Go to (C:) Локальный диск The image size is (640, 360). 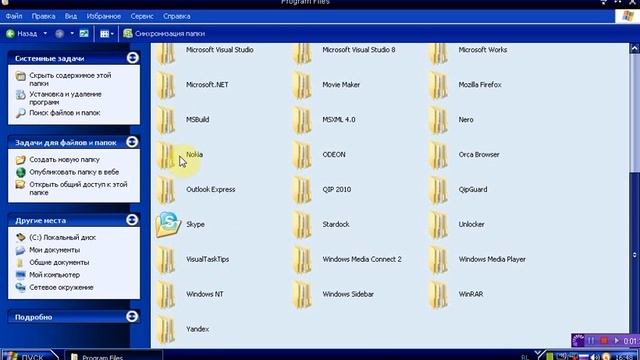click(x=62, y=238)
